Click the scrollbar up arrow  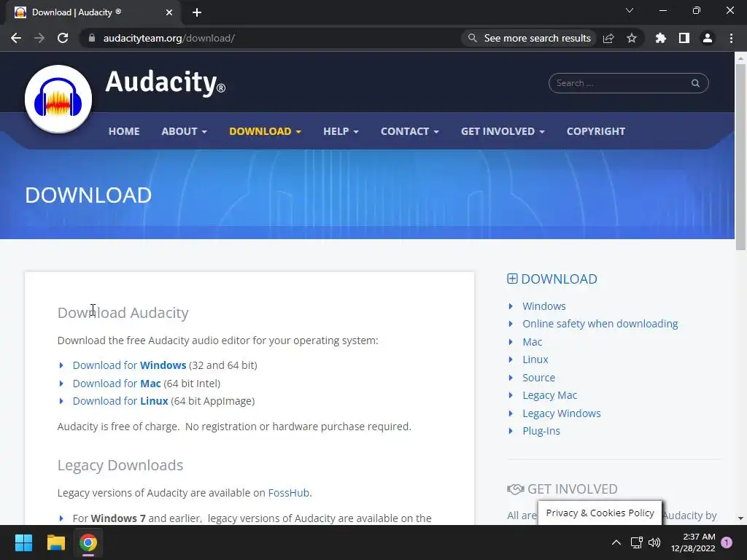click(740, 58)
